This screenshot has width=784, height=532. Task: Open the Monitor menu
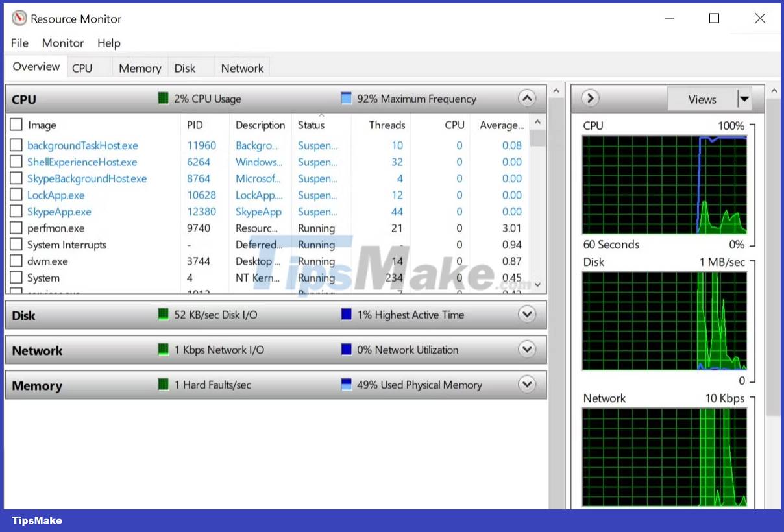click(x=62, y=43)
